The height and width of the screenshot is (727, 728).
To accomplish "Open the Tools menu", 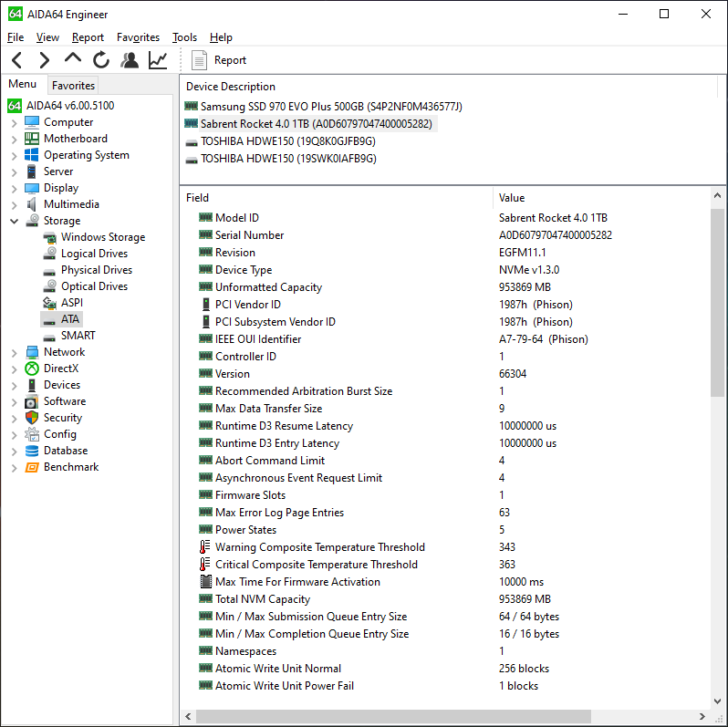I will click(x=184, y=37).
